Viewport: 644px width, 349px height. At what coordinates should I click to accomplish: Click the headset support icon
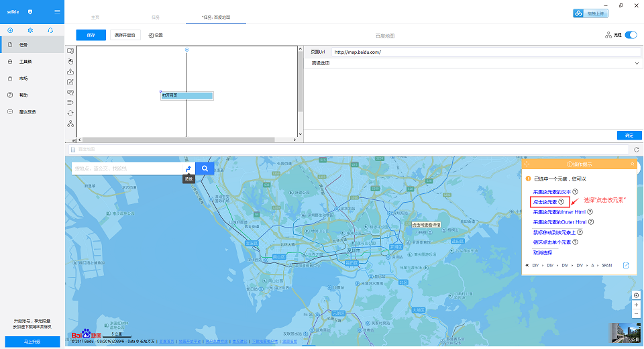point(50,30)
